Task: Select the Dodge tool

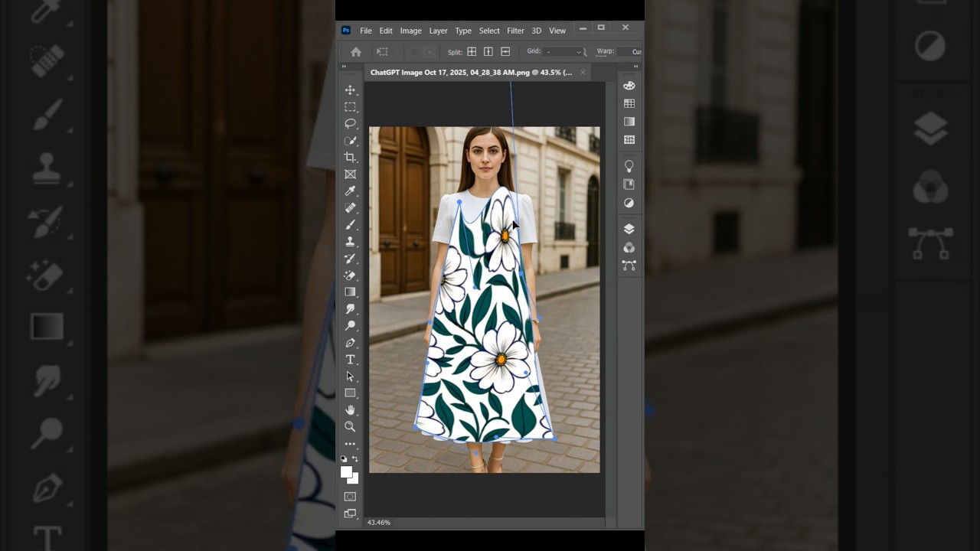Action: coord(350,326)
